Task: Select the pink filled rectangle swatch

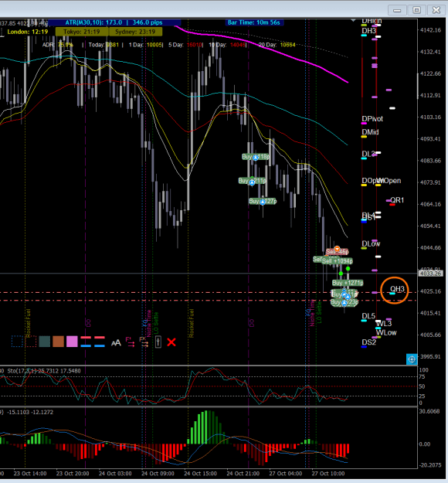Action: [x=72, y=342]
